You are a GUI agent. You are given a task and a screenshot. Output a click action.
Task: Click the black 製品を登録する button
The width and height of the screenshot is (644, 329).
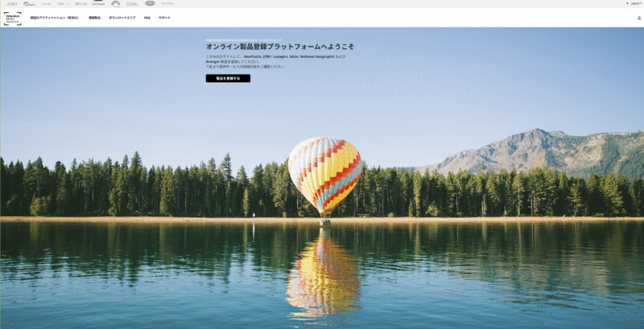click(x=228, y=78)
